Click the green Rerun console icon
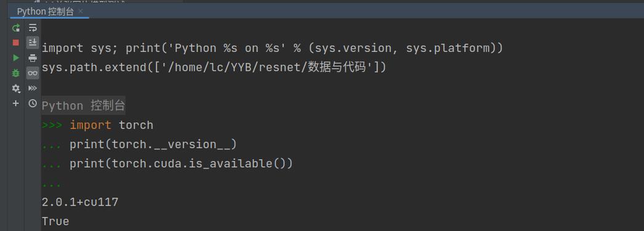Image resolution: width=644 pixels, height=231 pixels. pyautogui.click(x=15, y=28)
